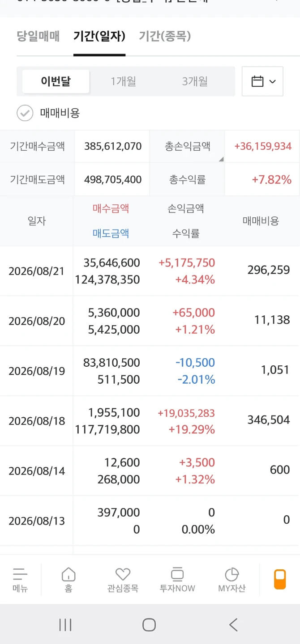
Task: Tap Android recent apps icon
Action: [65, 625]
